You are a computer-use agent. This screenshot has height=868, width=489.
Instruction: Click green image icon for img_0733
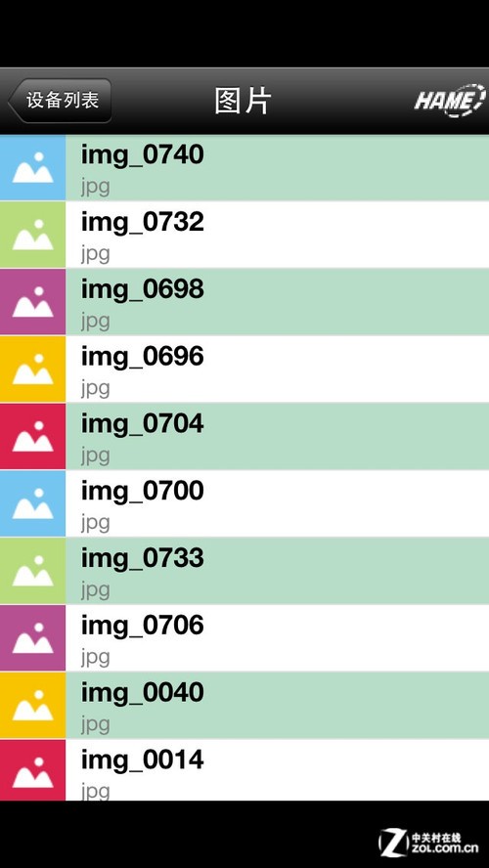pyautogui.click(x=32, y=571)
